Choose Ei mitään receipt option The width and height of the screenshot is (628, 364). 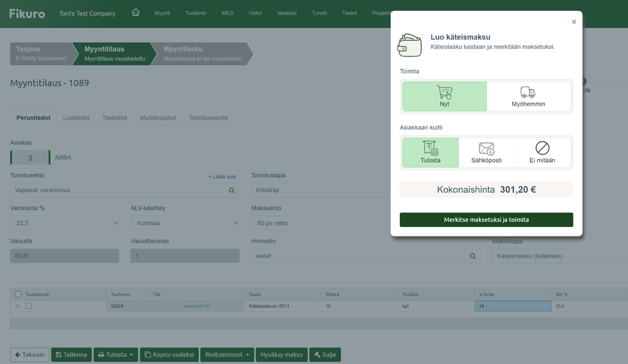(542, 152)
